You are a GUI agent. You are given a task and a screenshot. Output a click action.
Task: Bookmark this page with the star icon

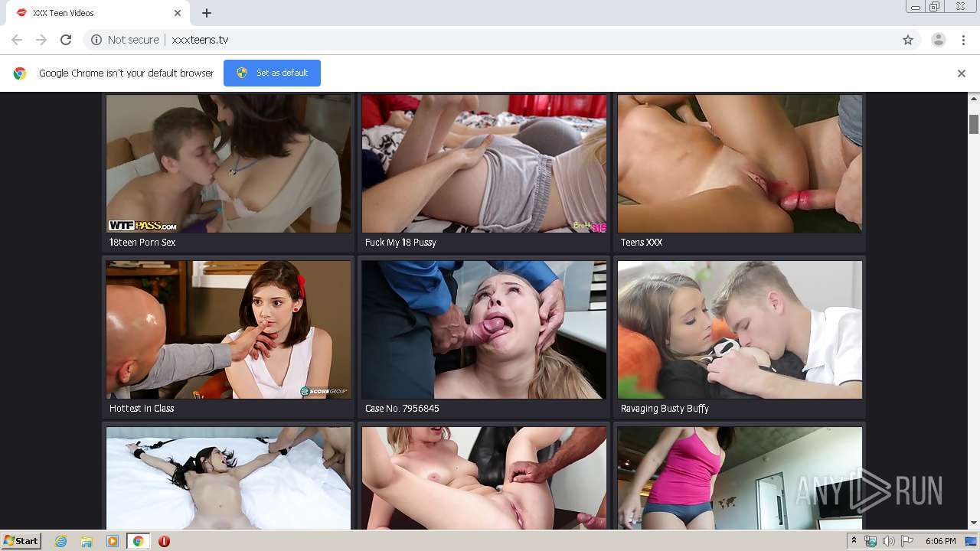tap(908, 40)
